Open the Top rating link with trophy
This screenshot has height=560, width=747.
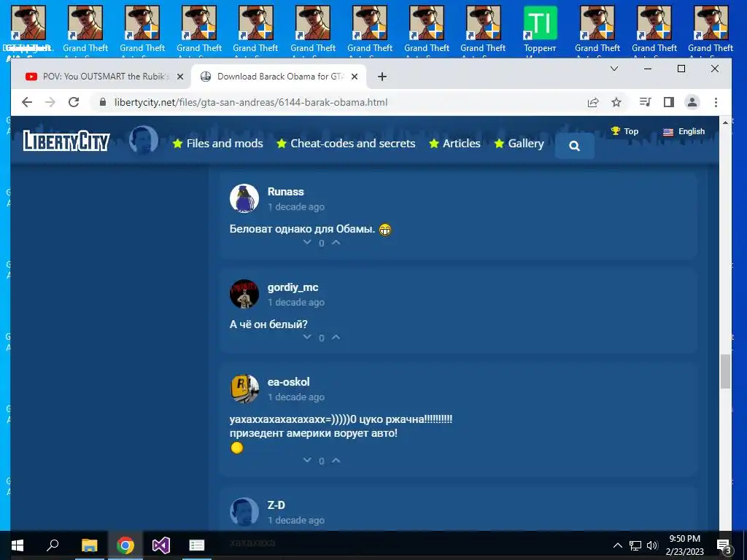[624, 131]
